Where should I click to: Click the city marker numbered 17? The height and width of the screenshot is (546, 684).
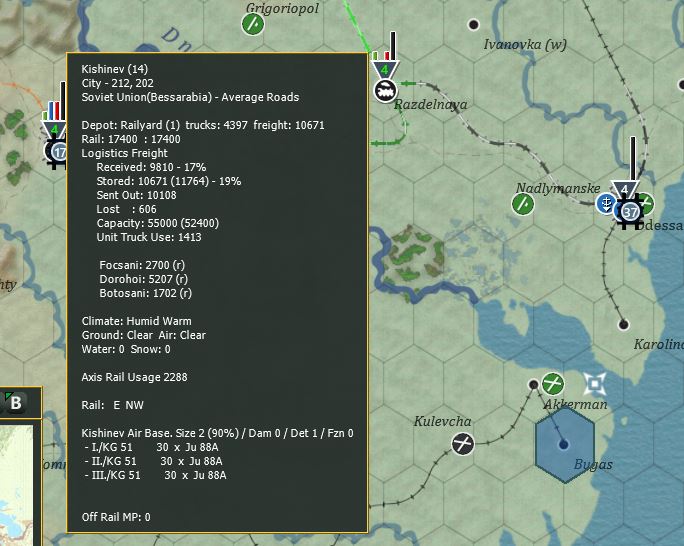59,152
